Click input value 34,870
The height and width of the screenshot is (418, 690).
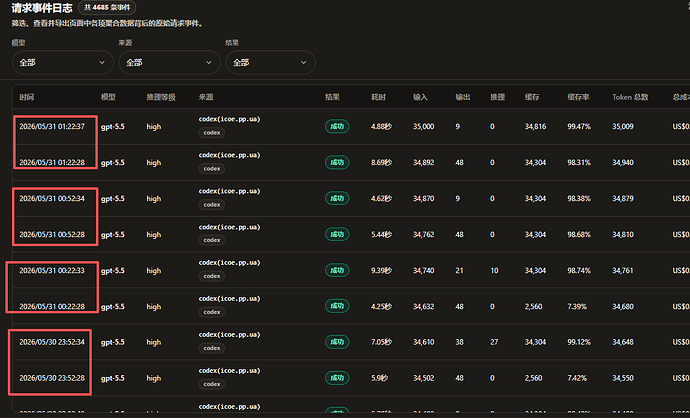423,199
